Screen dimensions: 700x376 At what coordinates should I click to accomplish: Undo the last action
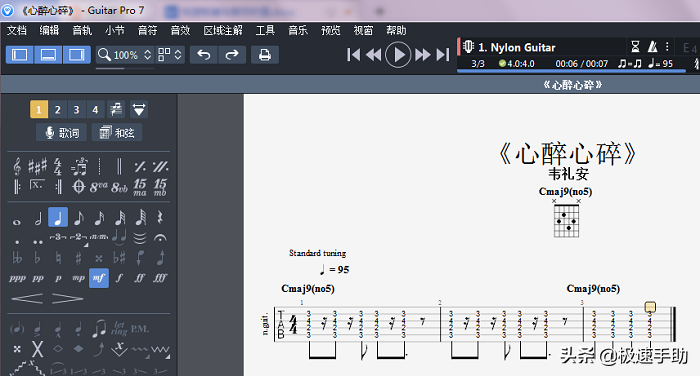[204, 55]
